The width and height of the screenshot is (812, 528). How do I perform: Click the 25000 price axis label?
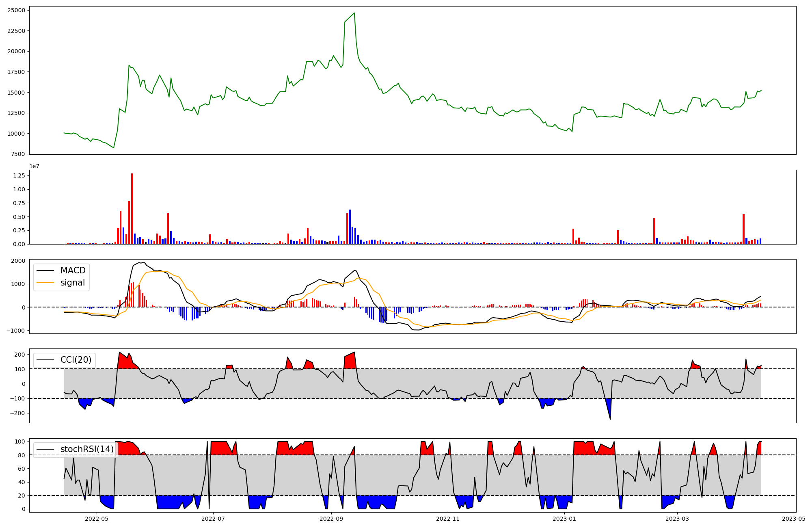[x=16, y=10]
